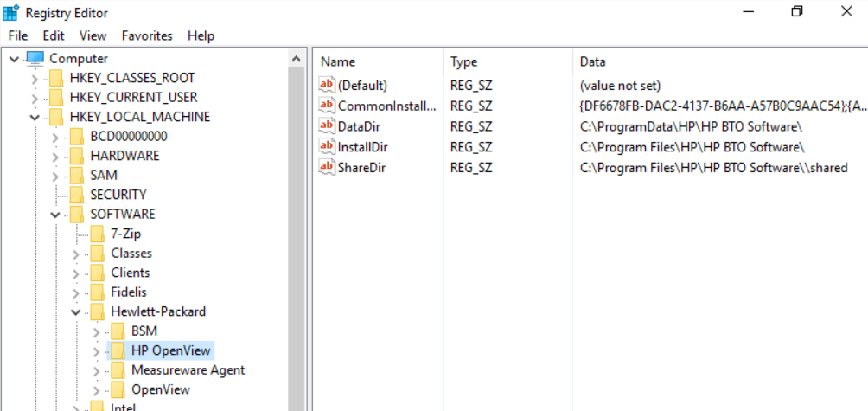
Task: Open the Help menu
Action: pyautogui.click(x=201, y=36)
